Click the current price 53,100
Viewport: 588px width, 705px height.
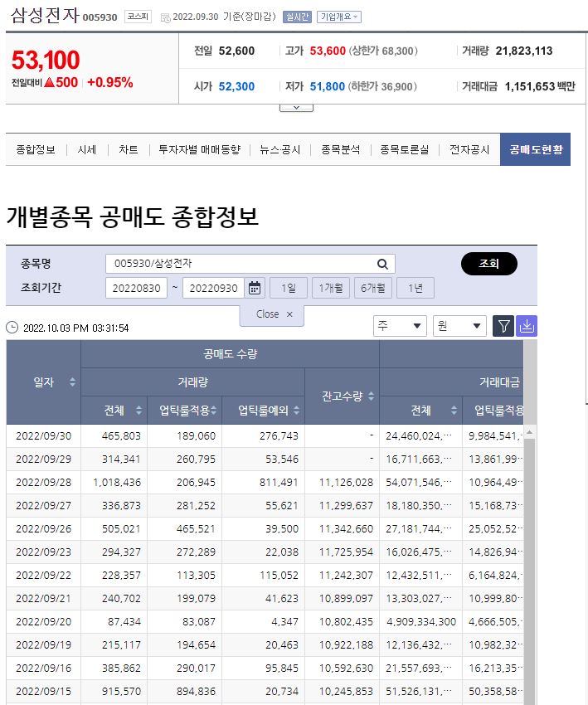click(46, 61)
